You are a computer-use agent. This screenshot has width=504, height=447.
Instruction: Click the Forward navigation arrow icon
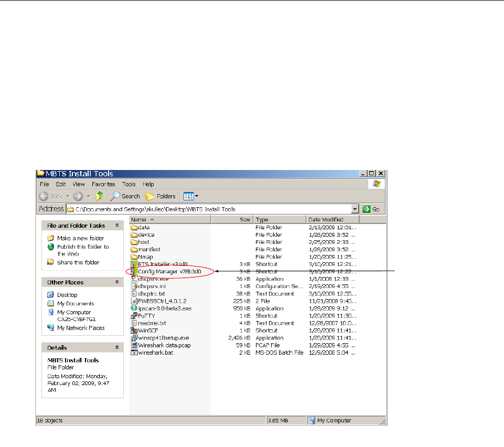(x=78, y=196)
